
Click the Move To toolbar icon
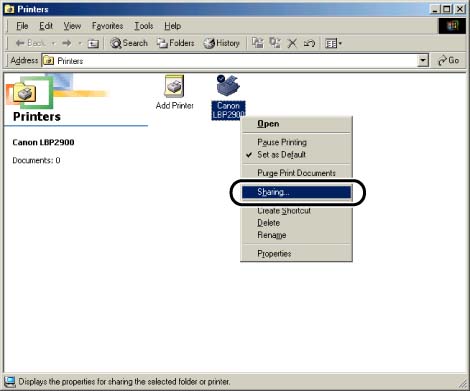pos(257,43)
